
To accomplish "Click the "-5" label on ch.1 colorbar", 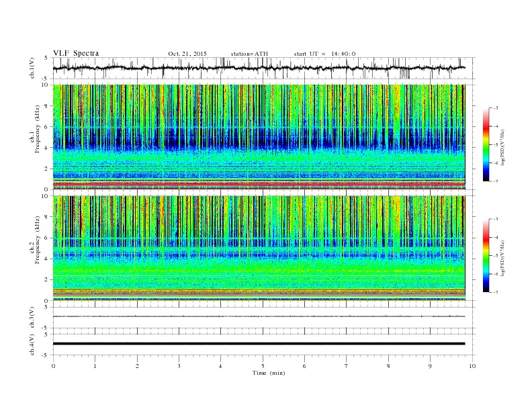I will 496,145.
